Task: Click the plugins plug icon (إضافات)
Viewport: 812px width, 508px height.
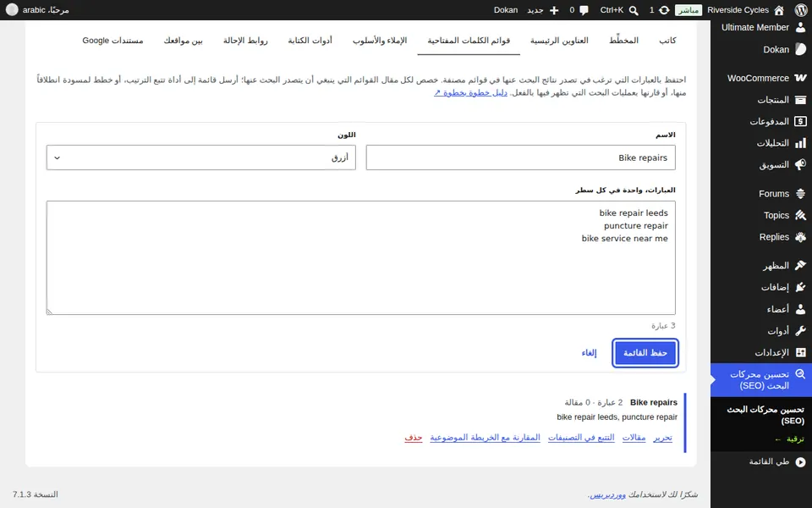Action: point(800,287)
